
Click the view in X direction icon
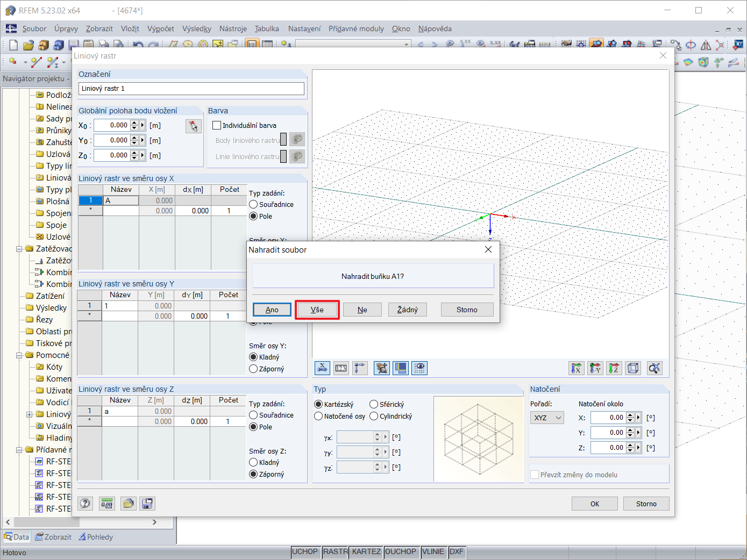pyautogui.click(x=576, y=368)
